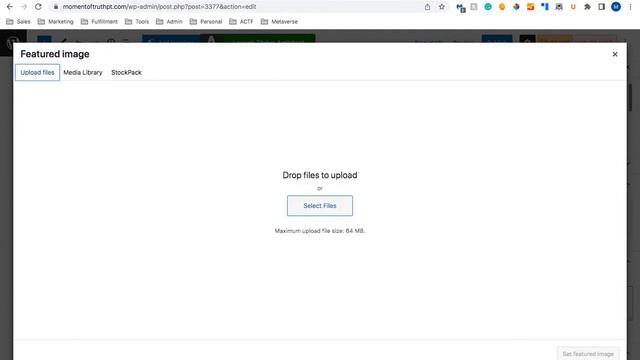Image resolution: width=640 pixels, height=360 pixels.
Task: Close the Featured image dialog
Action: pos(615,54)
